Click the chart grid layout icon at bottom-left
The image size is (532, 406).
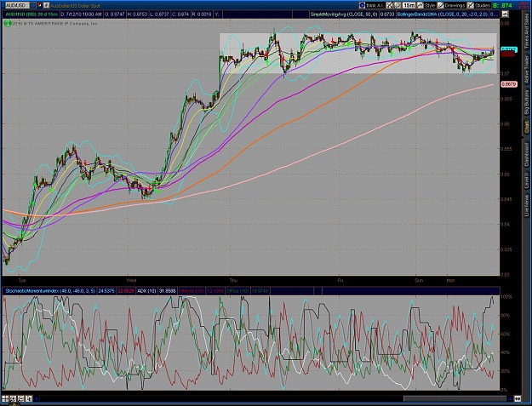click(x=5, y=398)
